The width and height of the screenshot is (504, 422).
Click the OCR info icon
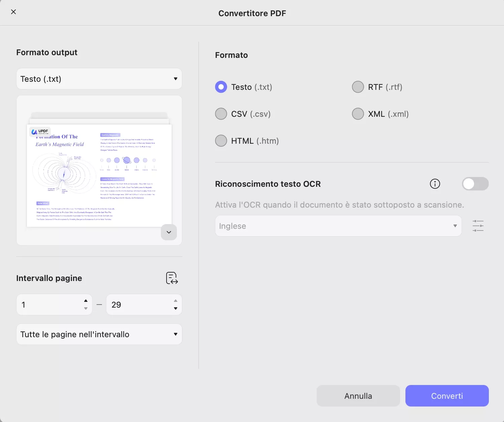pyautogui.click(x=435, y=184)
